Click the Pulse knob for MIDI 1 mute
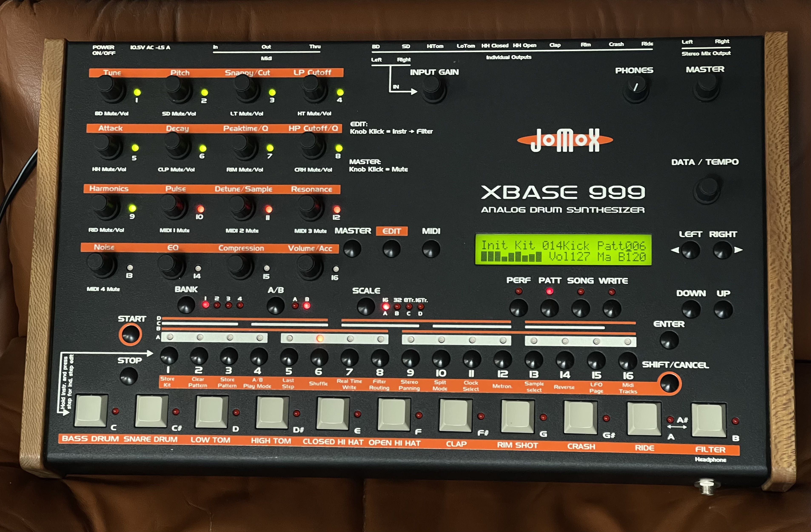 (173, 206)
